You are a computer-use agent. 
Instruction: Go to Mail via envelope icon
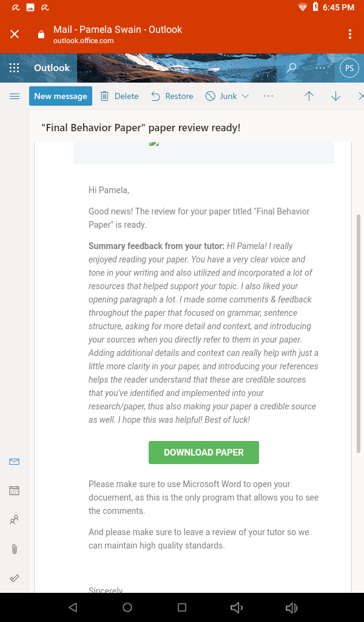15,462
